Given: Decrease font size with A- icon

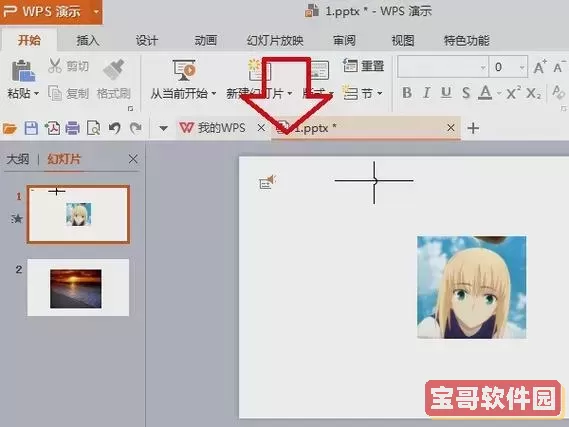Looking at the screenshot, I should click(559, 67).
